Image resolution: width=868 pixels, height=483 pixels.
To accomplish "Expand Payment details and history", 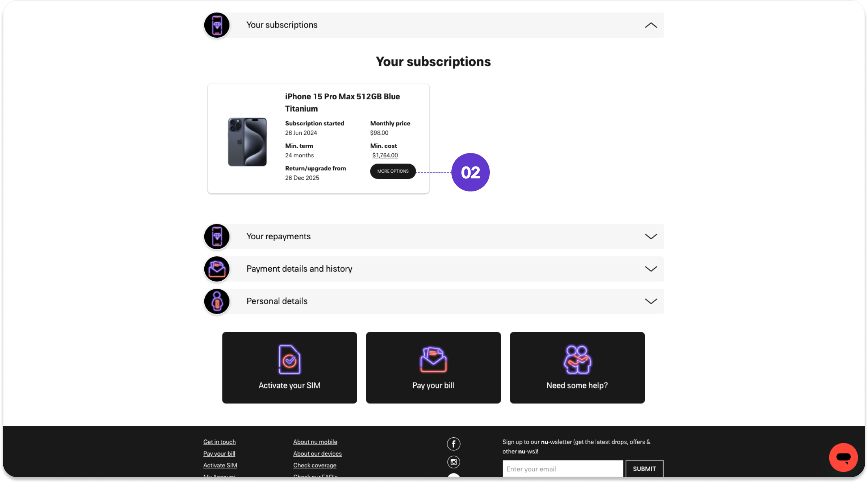I will pos(651,269).
